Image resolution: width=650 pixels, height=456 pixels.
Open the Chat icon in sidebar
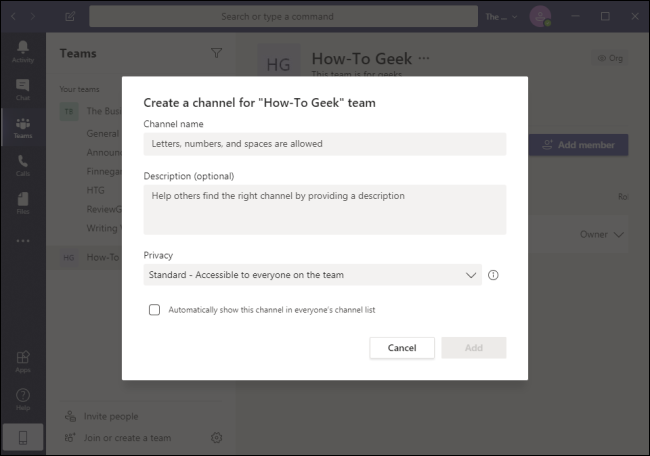tap(22, 90)
